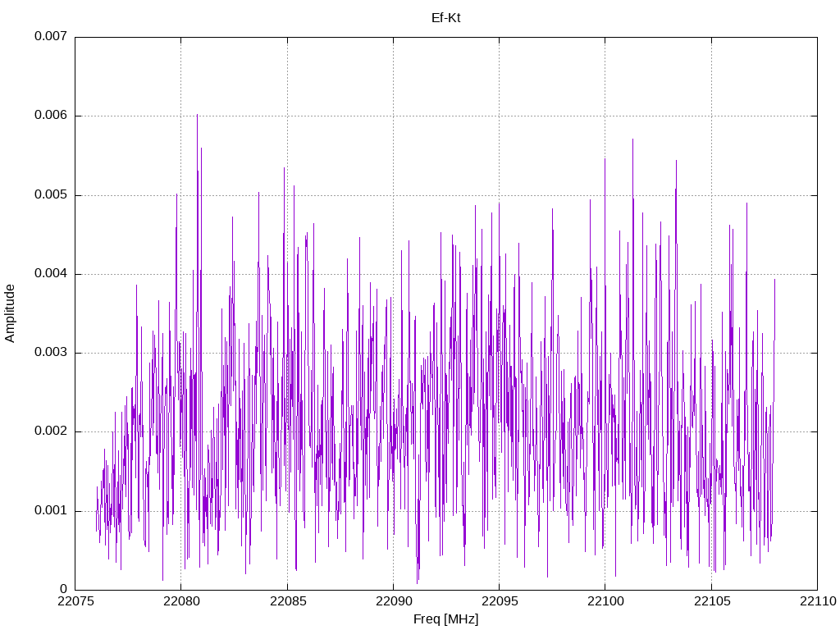Click the x-axis tick label 22085
The width and height of the screenshot is (840, 630).
pos(288,601)
